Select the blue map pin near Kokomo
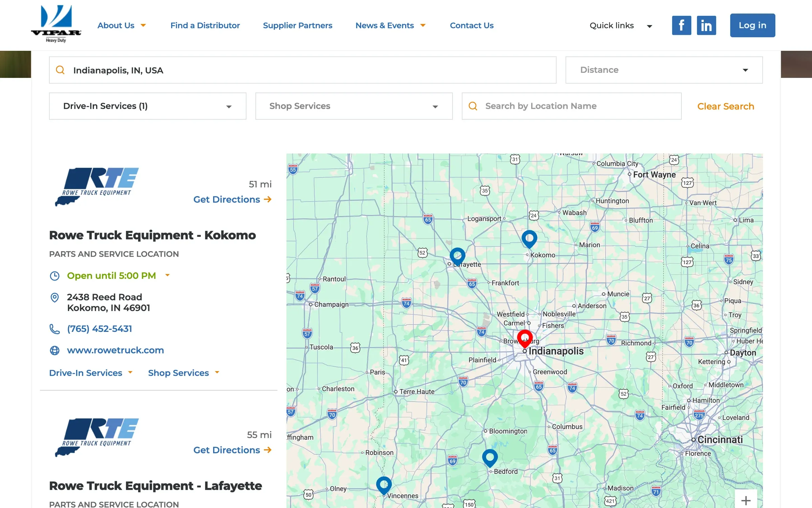 (529, 239)
